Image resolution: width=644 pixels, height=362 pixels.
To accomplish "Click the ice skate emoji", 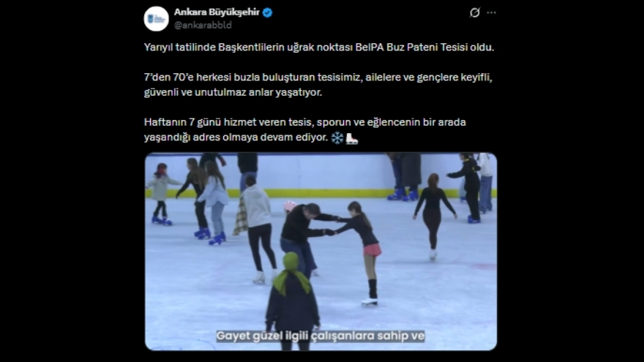I will point(351,138).
